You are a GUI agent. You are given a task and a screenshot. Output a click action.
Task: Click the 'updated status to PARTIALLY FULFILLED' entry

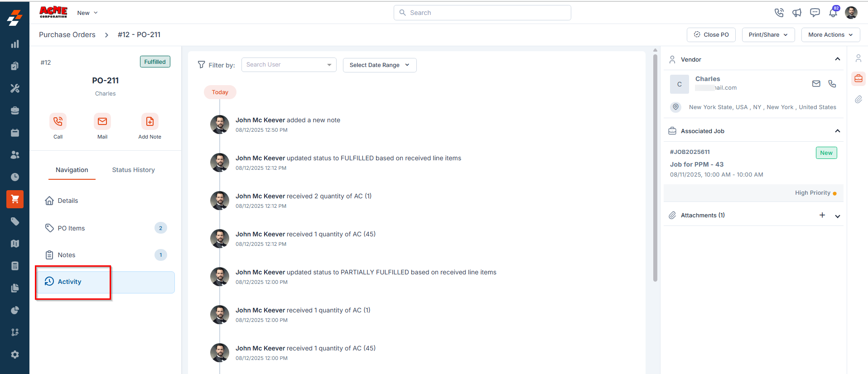(x=366, y=272)
